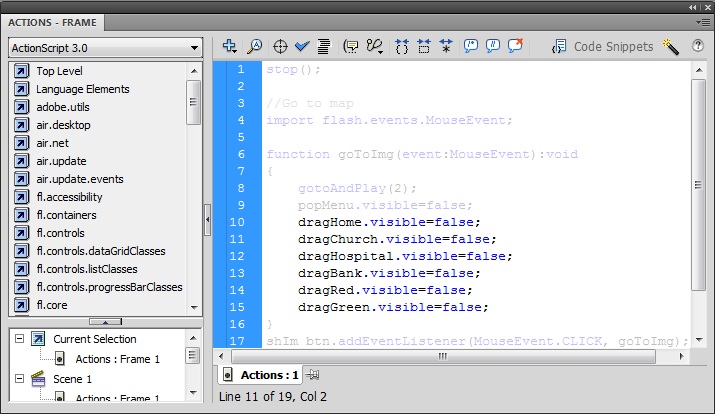715x414 pixels.
Task: Click the toolbox collapse arrow on vertical splitter
Action: point(207,220)
